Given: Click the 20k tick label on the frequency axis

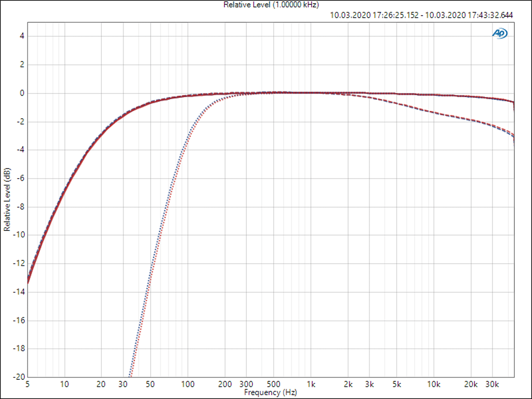Looking at the screenshot, I should coord(471,385).
